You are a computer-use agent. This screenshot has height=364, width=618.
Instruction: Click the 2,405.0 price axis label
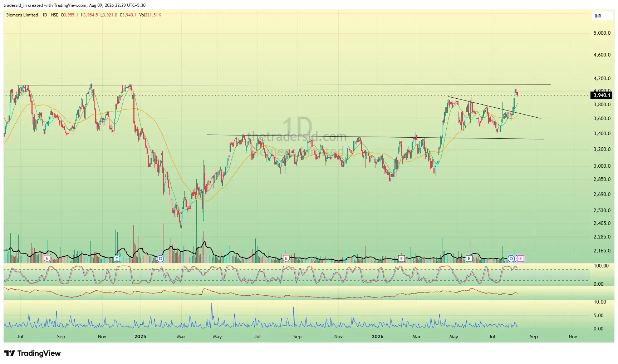(602, 223)
